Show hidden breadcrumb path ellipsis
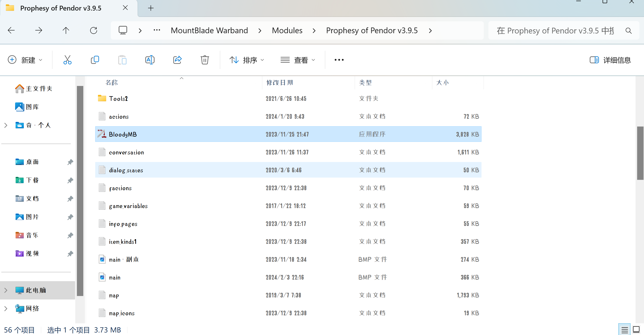The width and height of the screenshot is (644, 335). (x=157, y=30)
